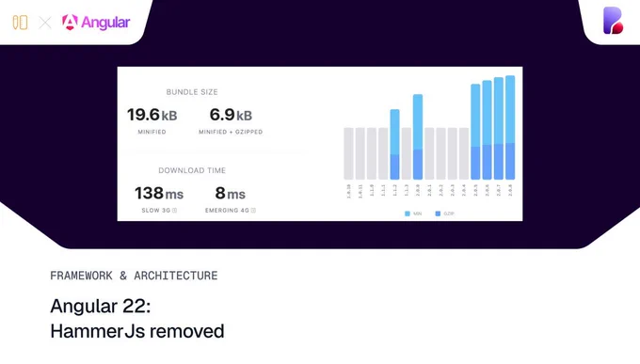Image resolution: width=640 pixels, height=364 pixels.
Task: Click the yellow book-shaped logo icon
Action: (x=20, y=23)
